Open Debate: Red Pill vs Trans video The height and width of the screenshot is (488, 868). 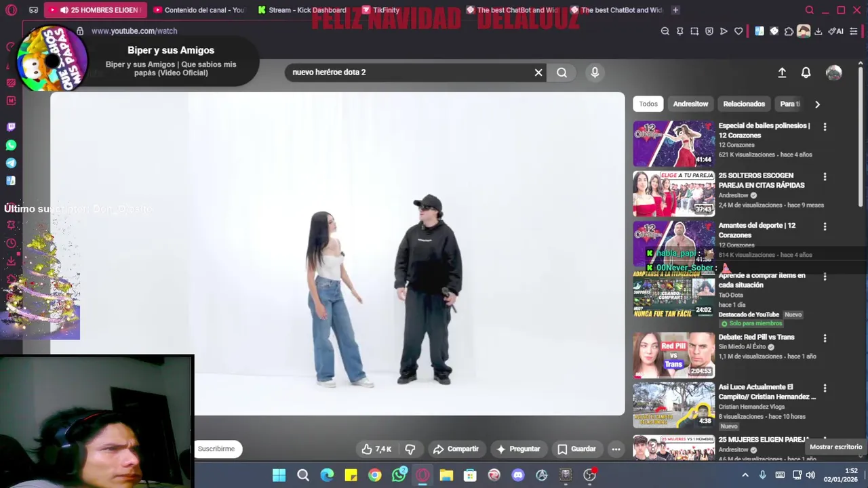pyautogui.click(x=756, y=337)
